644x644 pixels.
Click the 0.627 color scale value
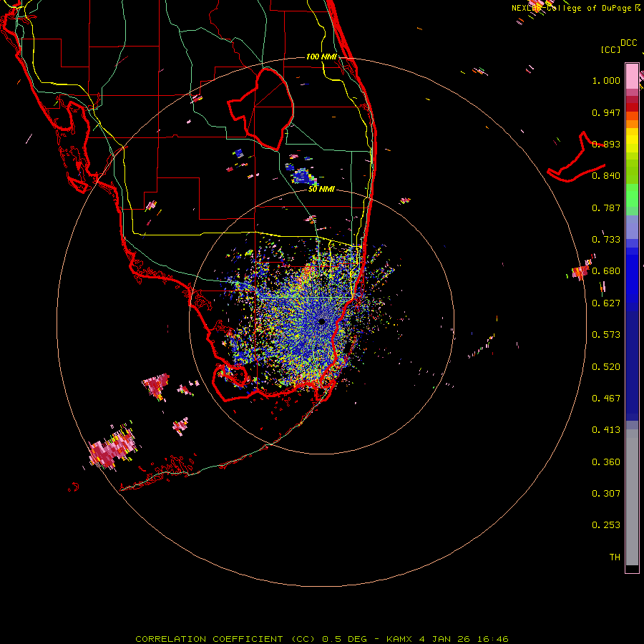click(x=606, y=303)
